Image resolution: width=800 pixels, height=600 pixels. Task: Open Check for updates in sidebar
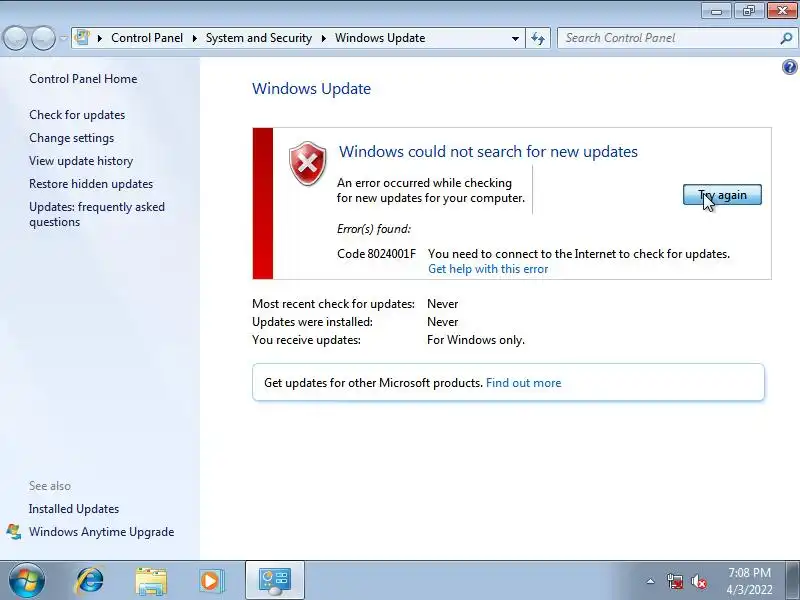click(77, 115)
